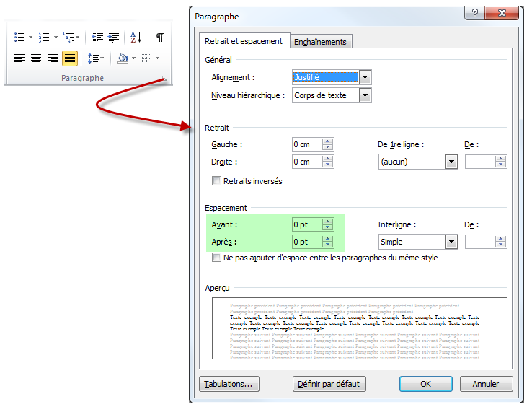532x412 pixels.
Task: Click the Aperçu preview box
Action: point(359,328)
